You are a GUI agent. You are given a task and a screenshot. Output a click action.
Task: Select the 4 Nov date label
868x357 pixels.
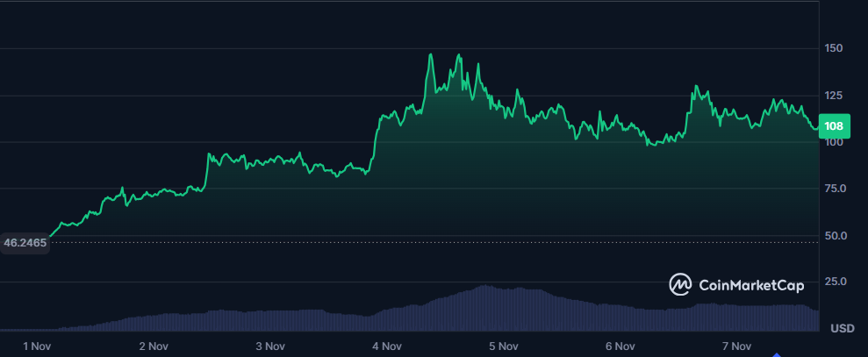(387, 346)
